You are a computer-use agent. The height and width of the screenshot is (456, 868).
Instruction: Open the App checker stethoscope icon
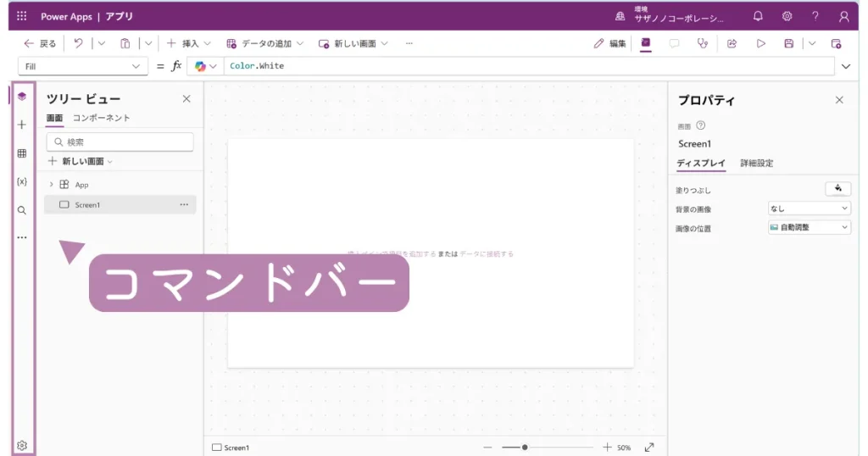coord(702,43)
